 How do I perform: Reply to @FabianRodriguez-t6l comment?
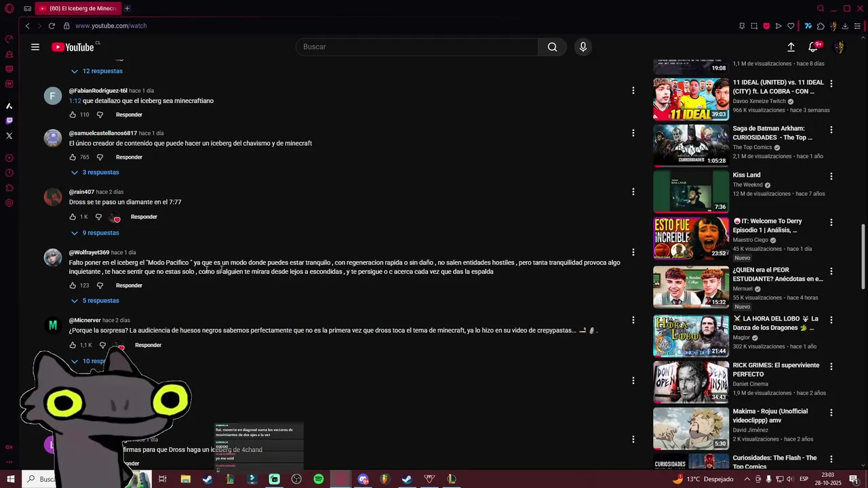129,115
